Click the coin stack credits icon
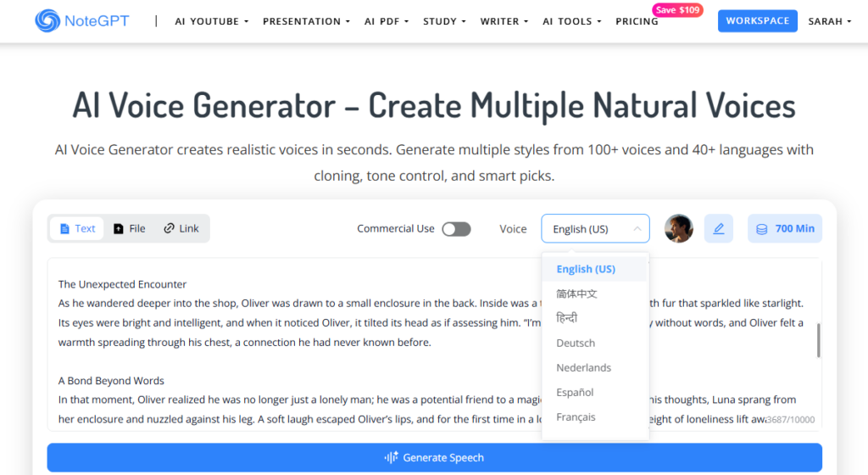This screenshot has width=868, height=475. [x=762, y=229]
